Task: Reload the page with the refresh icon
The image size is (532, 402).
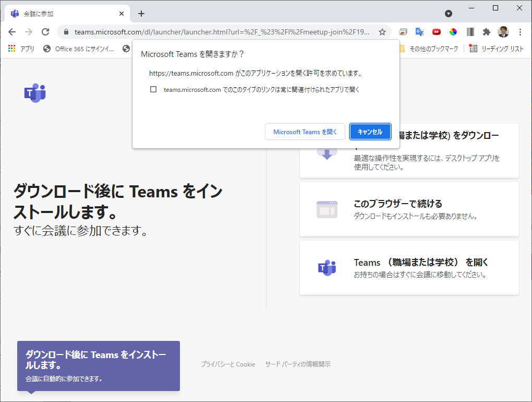Action: click(x=45, y=32)
